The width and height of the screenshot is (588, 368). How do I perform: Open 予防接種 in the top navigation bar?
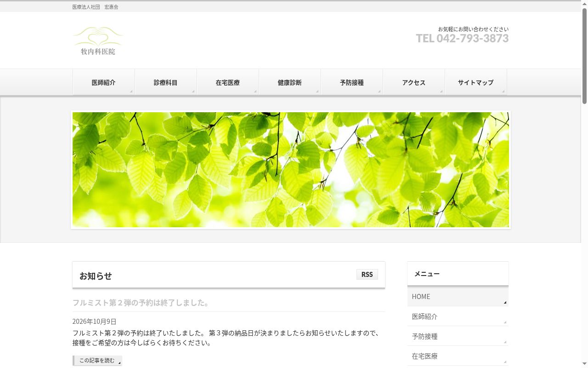[351, 82]
